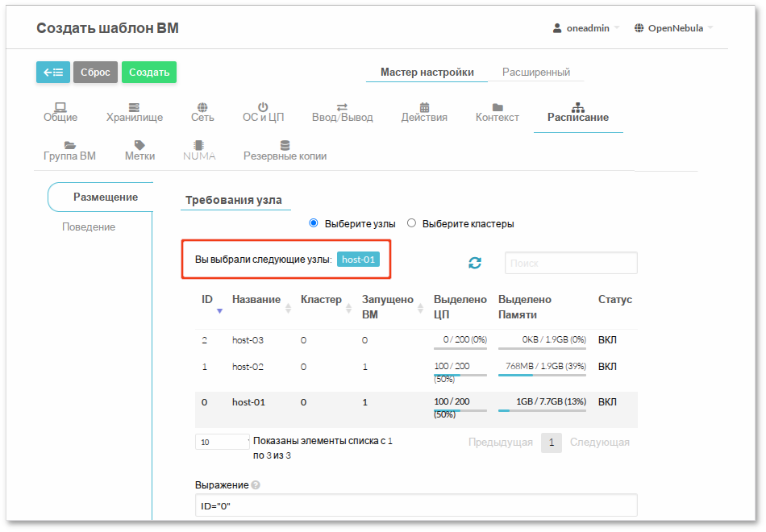Click the back-to-list arrow button
Image resolution: width=766 pixels, height=532 pixels.
53,73
